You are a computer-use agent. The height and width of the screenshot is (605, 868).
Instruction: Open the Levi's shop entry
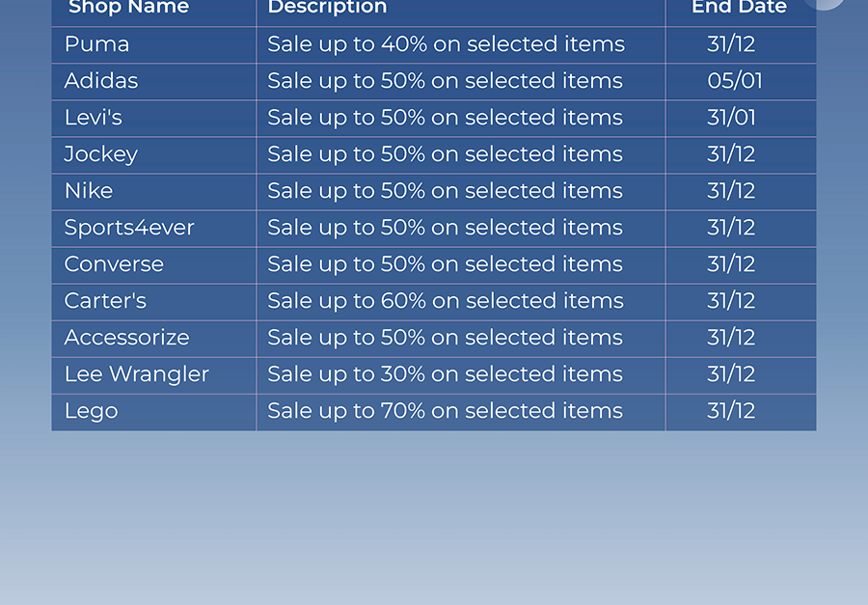93,118
